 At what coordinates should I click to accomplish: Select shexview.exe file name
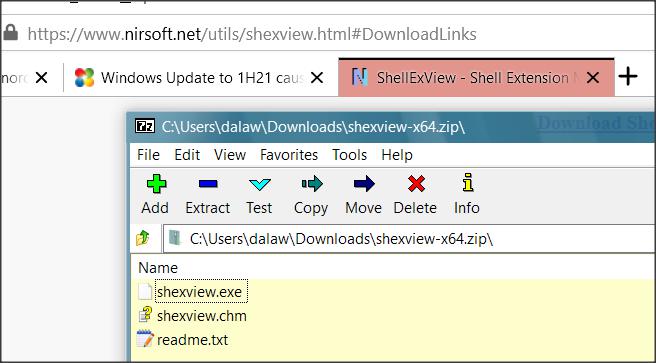coord(200,291)
